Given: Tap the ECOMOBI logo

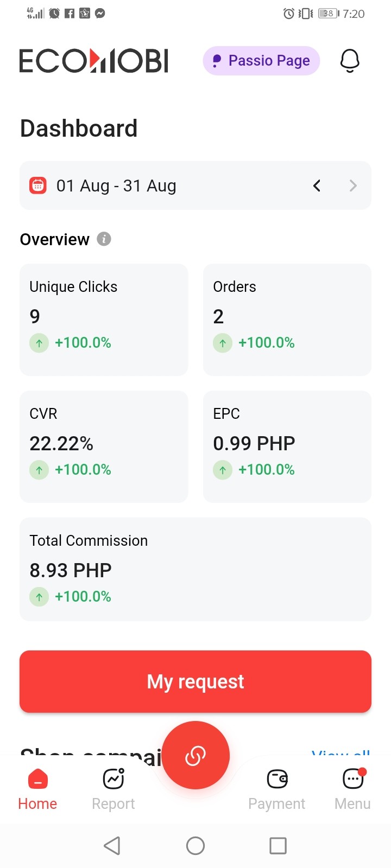Looking at the screenshot, I should click(x=94, y=61).
